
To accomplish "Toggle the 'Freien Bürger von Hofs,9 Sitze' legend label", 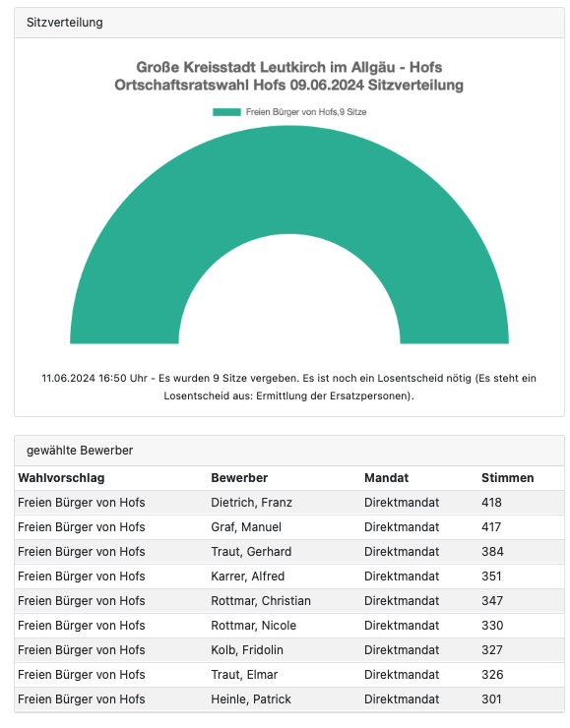I will click(x=306, y=112).
